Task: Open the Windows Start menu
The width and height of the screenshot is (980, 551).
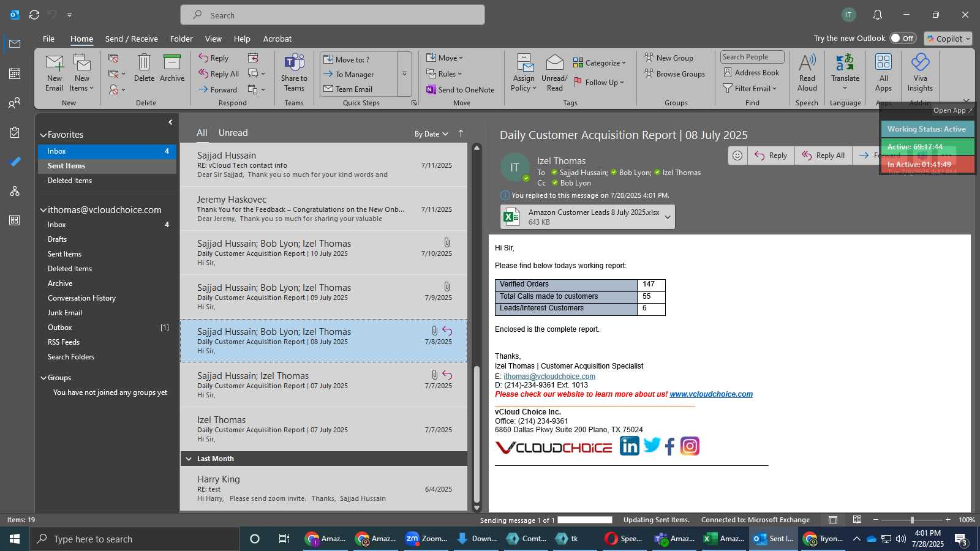Action: tap(15, 539)
